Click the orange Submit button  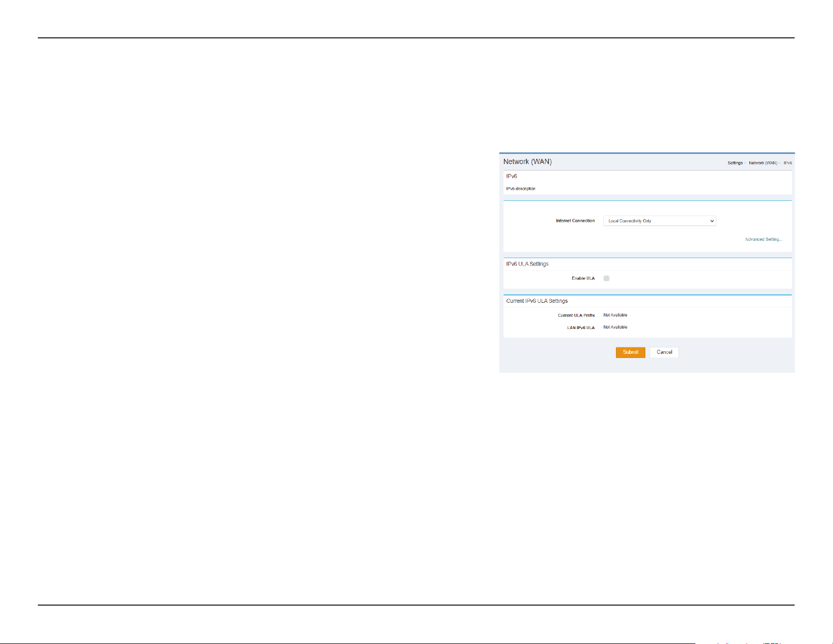coord(631,352)
